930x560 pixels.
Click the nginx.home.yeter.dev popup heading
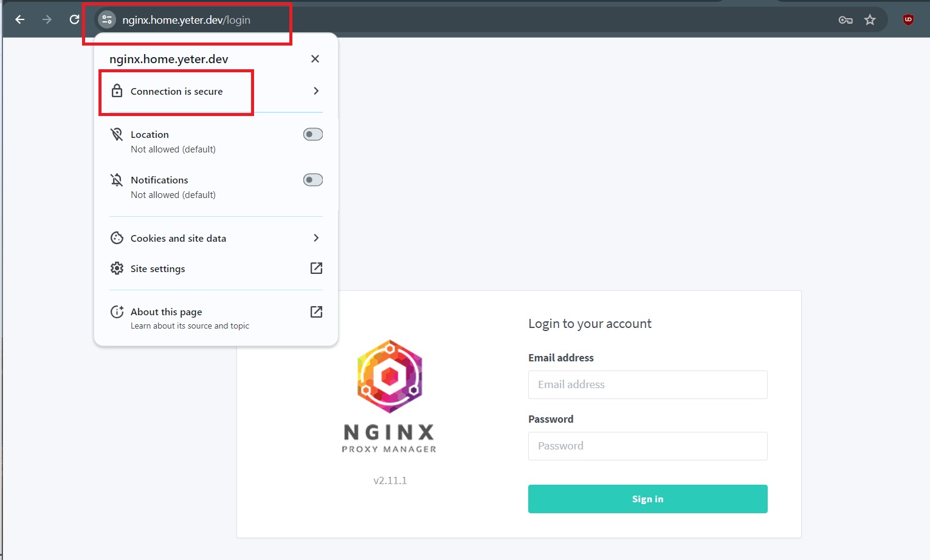tap(169, 59)
